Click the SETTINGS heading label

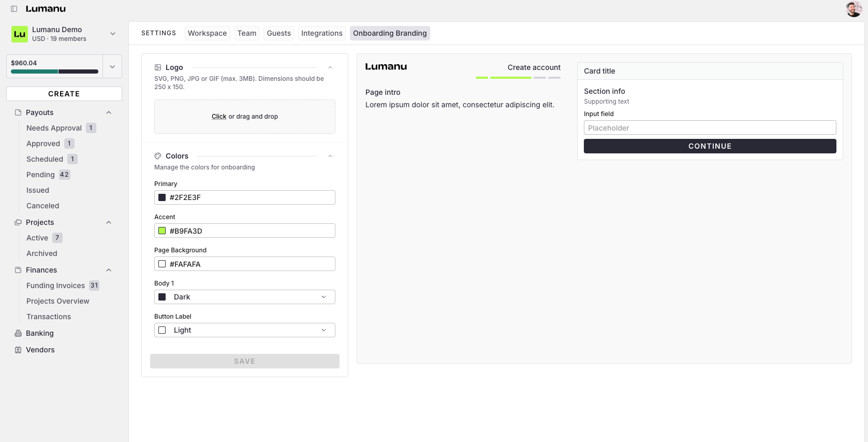coord(158,33)
